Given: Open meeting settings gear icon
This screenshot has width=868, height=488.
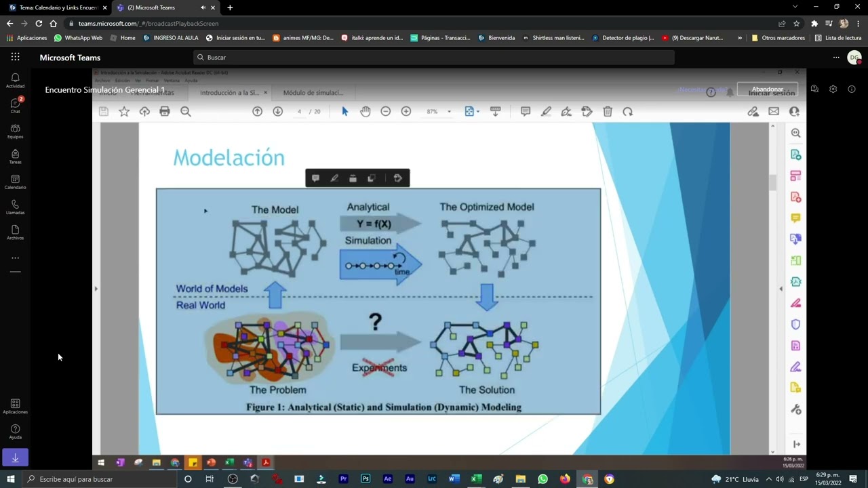Looking at the screenshot, I should pyautogui.click(x=833, y=89).
